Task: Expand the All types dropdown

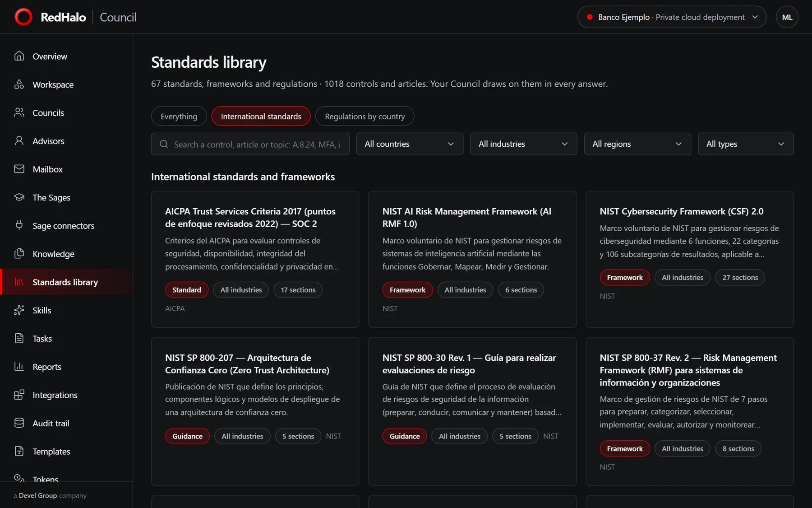Action: (x=746, y=144)
